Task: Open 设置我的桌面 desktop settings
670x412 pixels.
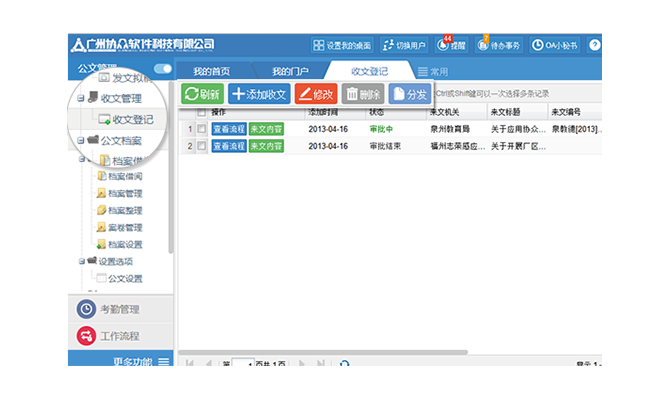Action: pyautogui.click(x=342, y=46)
